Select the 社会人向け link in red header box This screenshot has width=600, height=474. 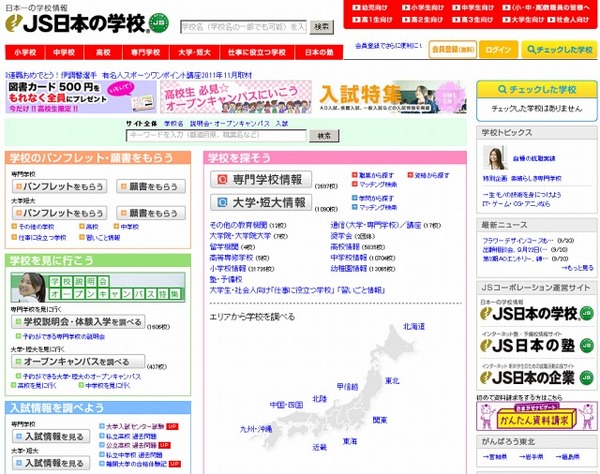pyautogui.click(x=568, y=20)
